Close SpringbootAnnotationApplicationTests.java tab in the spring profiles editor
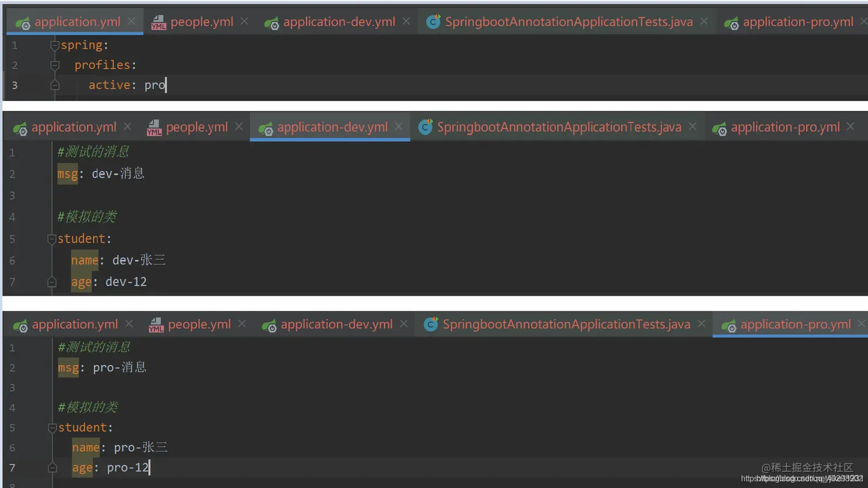The width and height of the screenshot is (868, 488). (x=704, y=21)
